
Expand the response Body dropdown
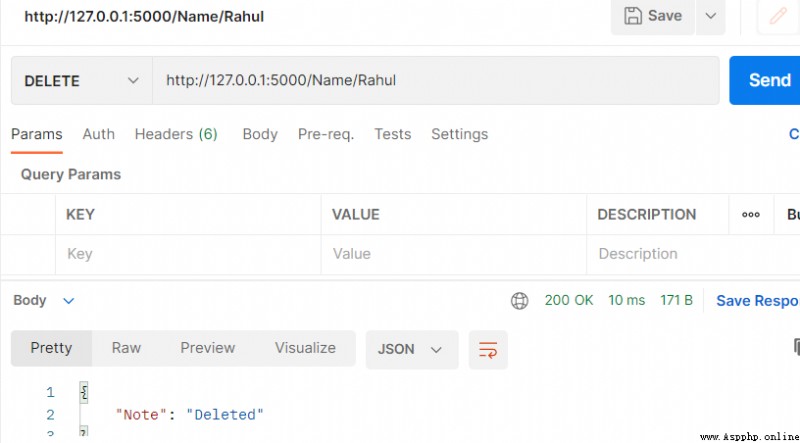point(43,301)
